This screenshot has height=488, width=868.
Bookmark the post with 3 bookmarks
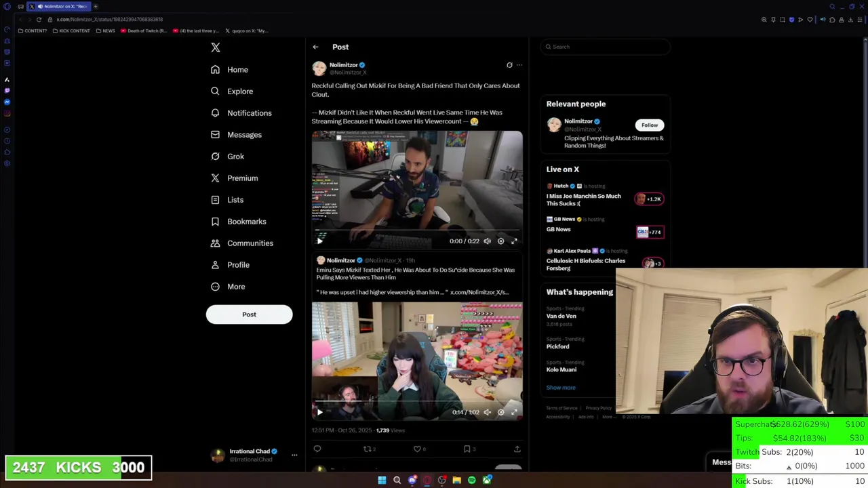[469, 449]
